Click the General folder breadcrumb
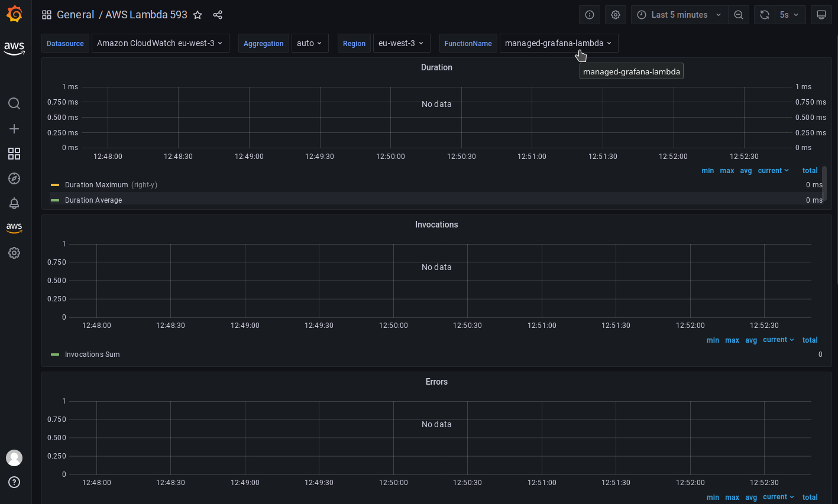Image resolution: width=838 pixels, height=504 pixels. [75, 15]
